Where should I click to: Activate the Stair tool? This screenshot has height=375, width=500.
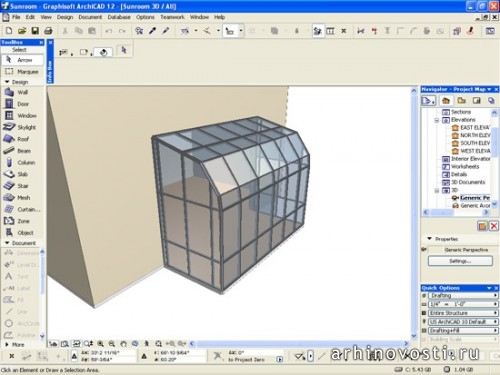pyautogui.click(x=22, y=186)
